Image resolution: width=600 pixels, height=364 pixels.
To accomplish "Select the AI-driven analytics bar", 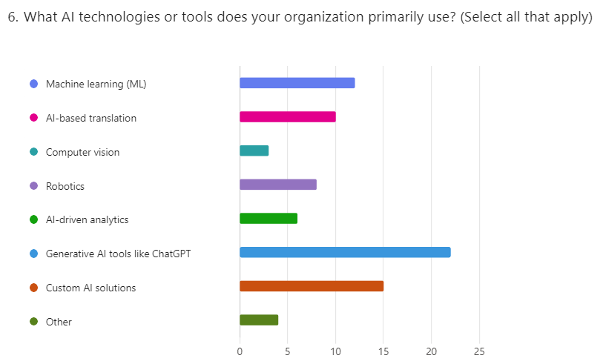I will click(x=268, y=218).
